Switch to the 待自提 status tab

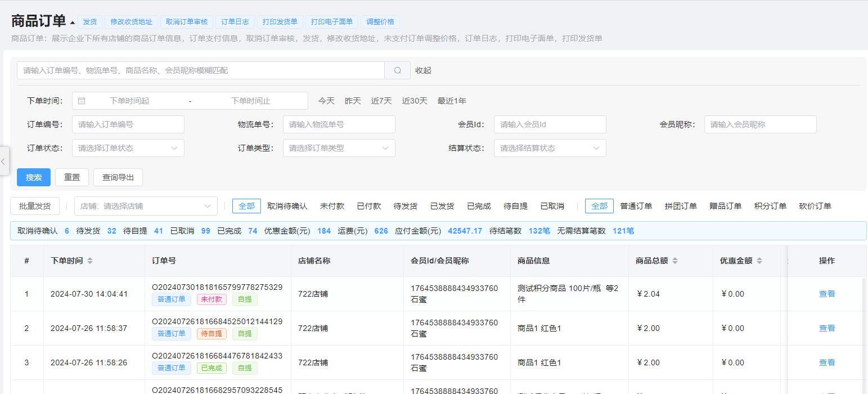pos(515,206)
